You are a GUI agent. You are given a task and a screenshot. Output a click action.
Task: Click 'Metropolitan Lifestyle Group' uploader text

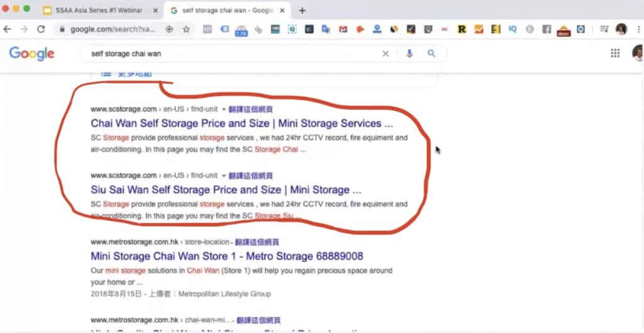coord(225,294)
